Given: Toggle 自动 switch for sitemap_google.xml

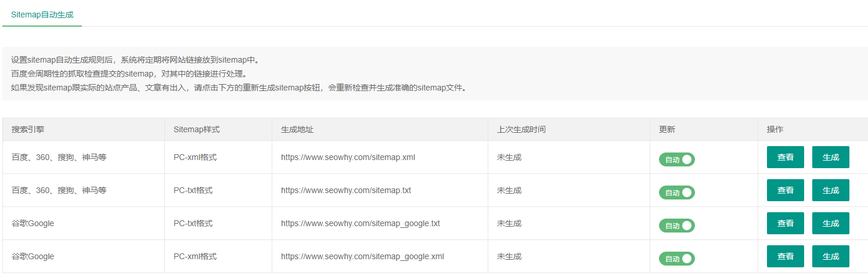Looking at the screenshot, I should (676, 259).
